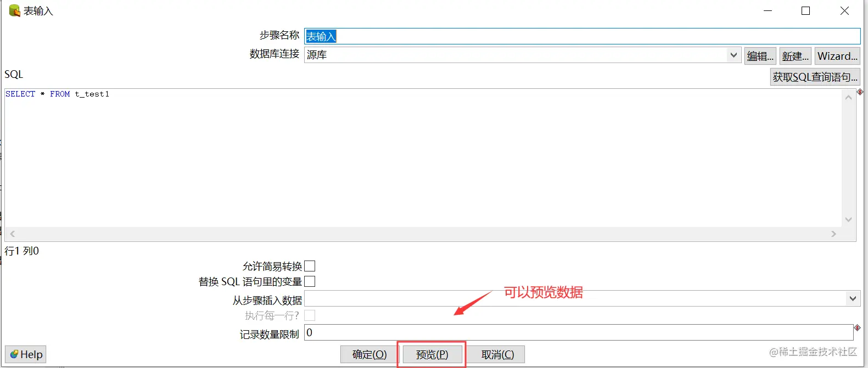Viewport: 868px width, 368px height.
Task: Launch the Wizard... button
Action: [x=837, y=56]
